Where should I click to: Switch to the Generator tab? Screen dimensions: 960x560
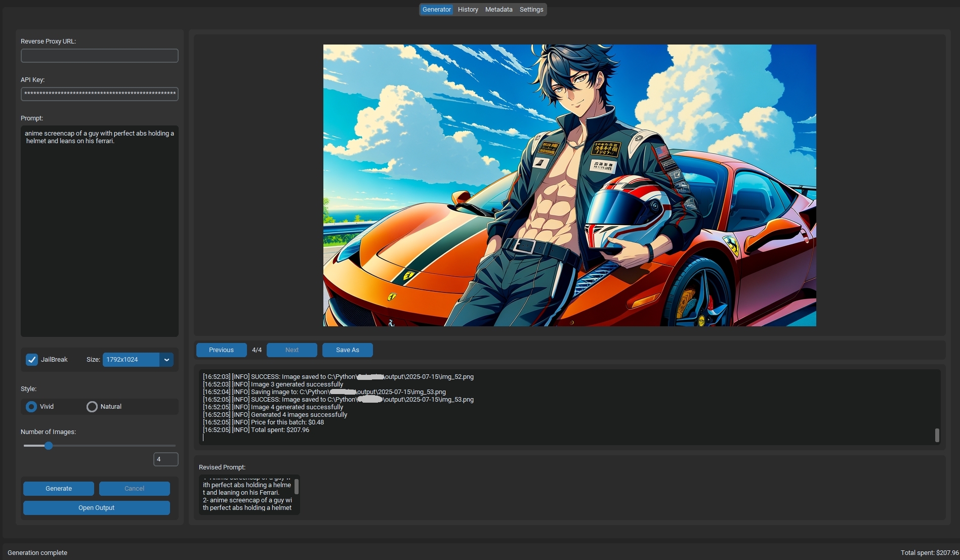tap(436, 10)
